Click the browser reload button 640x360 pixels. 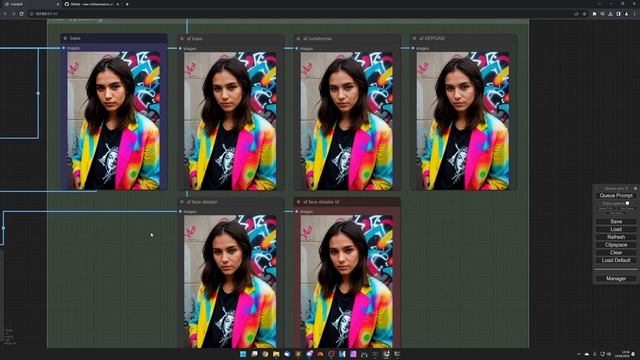coord(21,13)
